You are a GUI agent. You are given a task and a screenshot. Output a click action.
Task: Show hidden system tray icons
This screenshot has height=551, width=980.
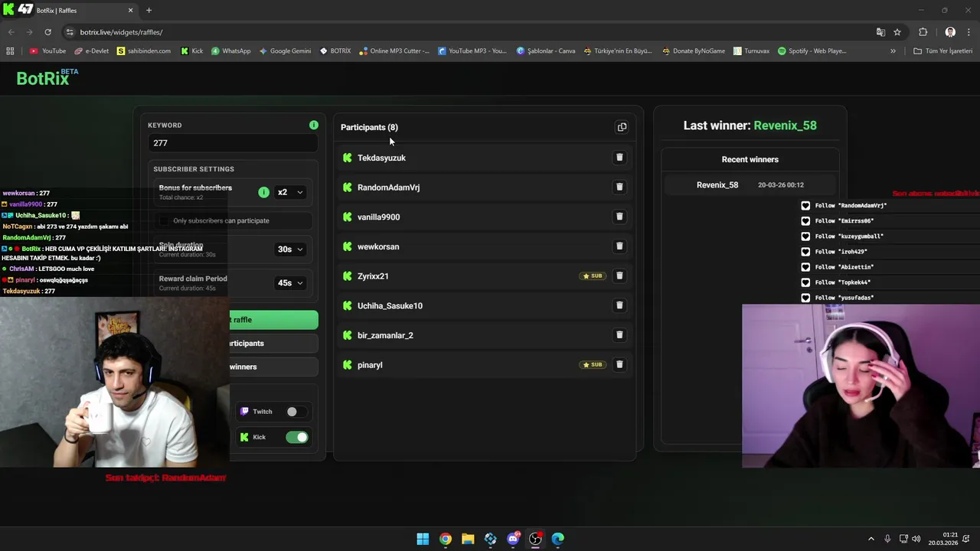point(871,539)
